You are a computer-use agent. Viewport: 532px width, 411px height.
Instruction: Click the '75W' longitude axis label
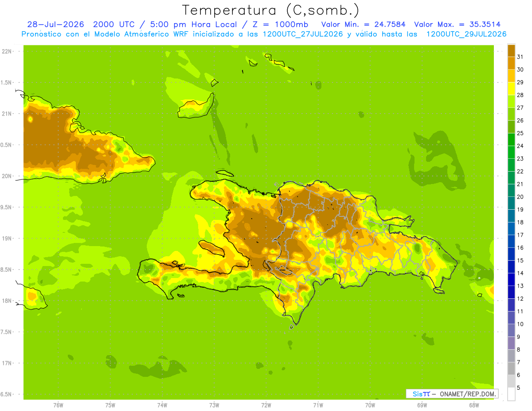(110, 405)
